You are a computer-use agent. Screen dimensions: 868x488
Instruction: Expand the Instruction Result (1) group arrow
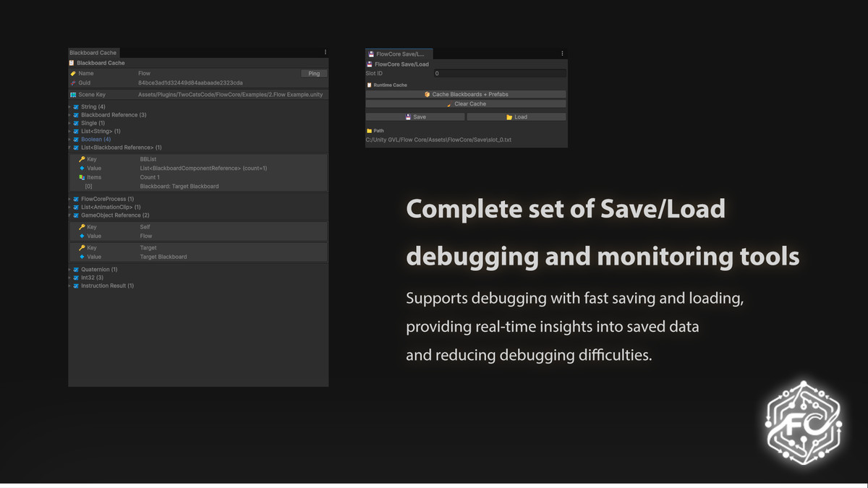click(70, 286)
